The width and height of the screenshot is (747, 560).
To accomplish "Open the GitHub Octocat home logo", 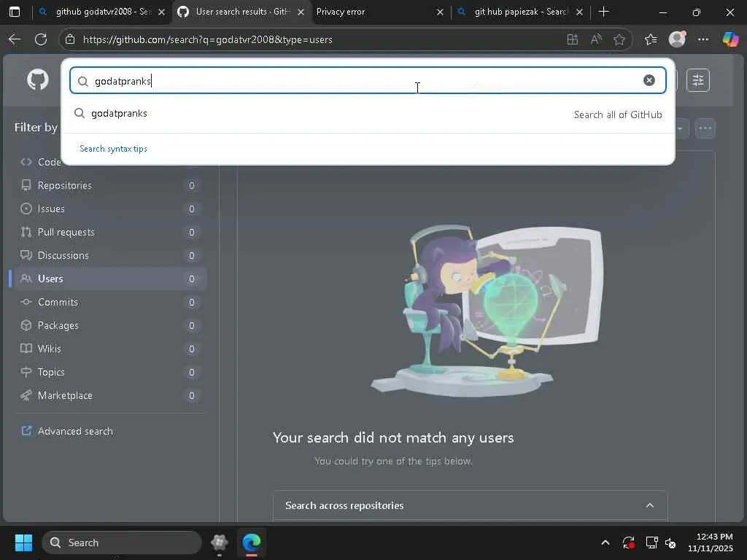I will tap(38, 79).
